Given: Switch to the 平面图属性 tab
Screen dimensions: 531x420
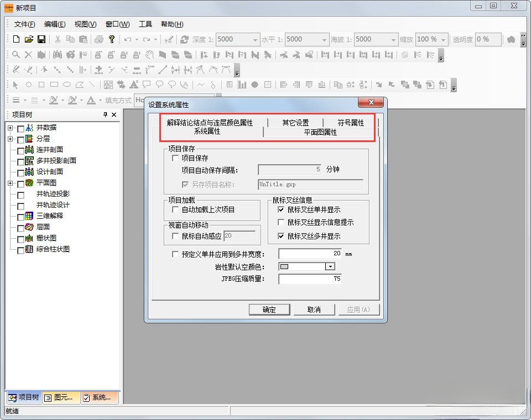Looking at the screenshot, I should point(320,133).
